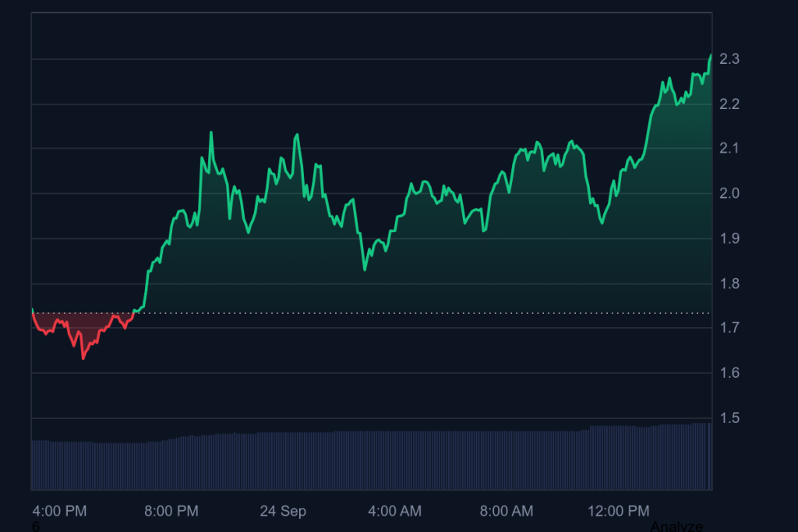Viewport: 798px width, 532px height.
Task: Select the 24 Sep date axis label
Action: click(x=283, y=511)
